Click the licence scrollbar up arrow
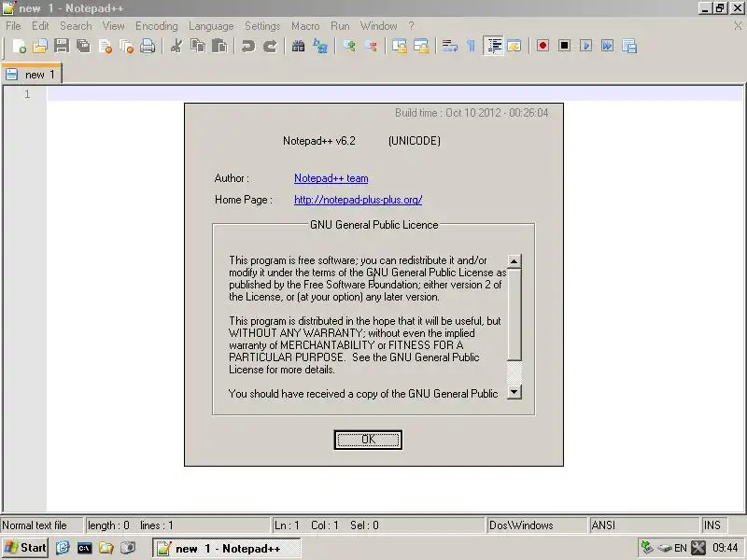This screenshot has width=747, height=560. [514, 261]
